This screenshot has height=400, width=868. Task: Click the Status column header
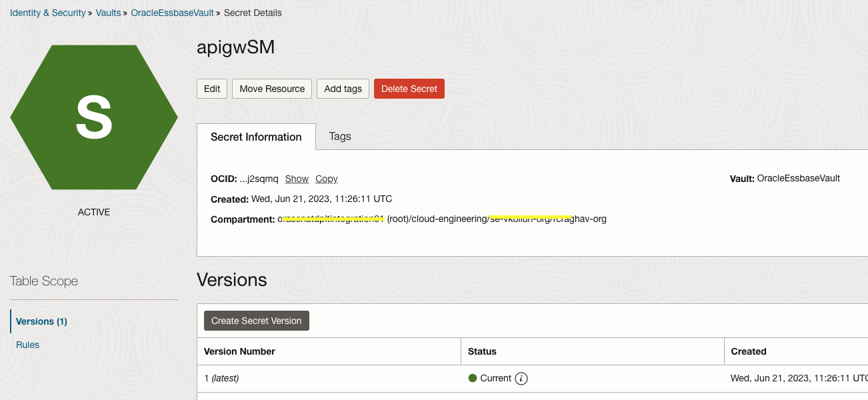(482, 351)
